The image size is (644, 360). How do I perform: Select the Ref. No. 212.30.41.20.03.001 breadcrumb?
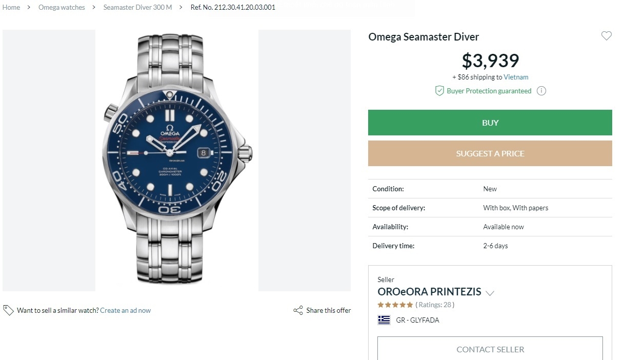coord(233,8)
